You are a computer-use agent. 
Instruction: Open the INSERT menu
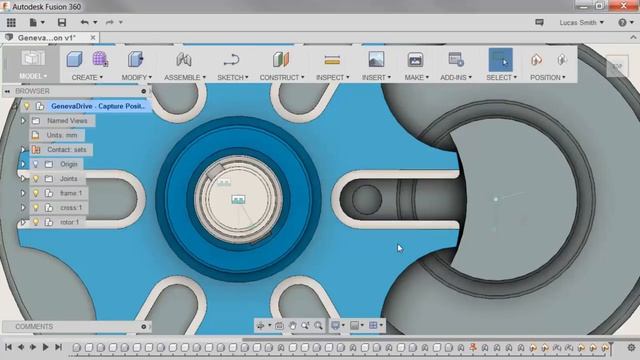pyautogui.click(x=376, y=77)
